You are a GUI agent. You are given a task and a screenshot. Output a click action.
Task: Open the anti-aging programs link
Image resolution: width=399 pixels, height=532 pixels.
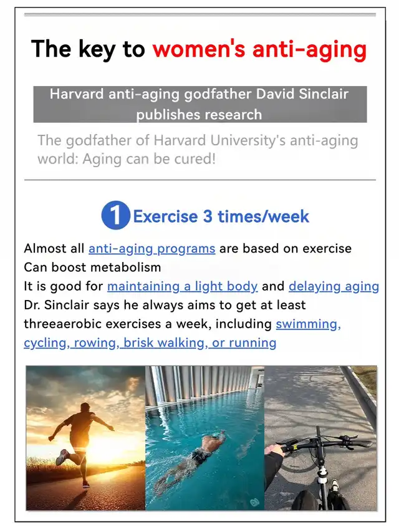[151, 249]
